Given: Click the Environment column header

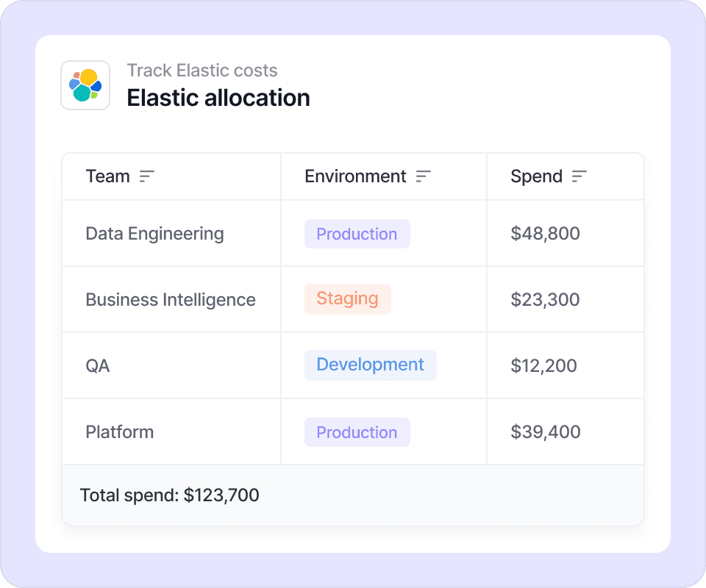Looking at the screenshot, I should [355, 176].
